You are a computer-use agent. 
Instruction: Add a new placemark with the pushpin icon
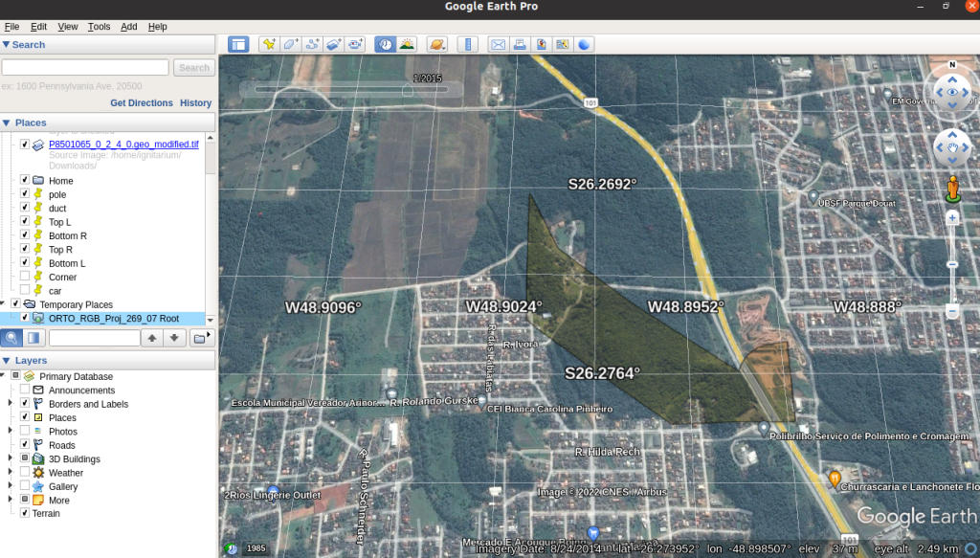269,44
